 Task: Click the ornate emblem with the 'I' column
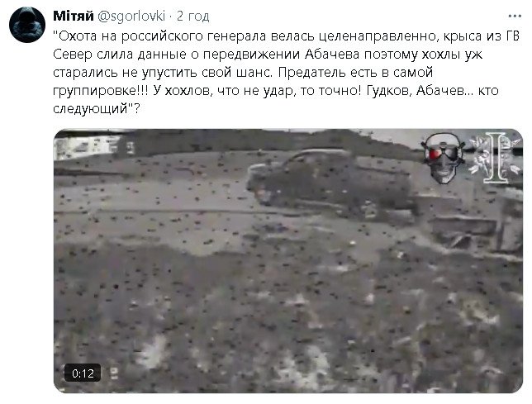[495, 158]
